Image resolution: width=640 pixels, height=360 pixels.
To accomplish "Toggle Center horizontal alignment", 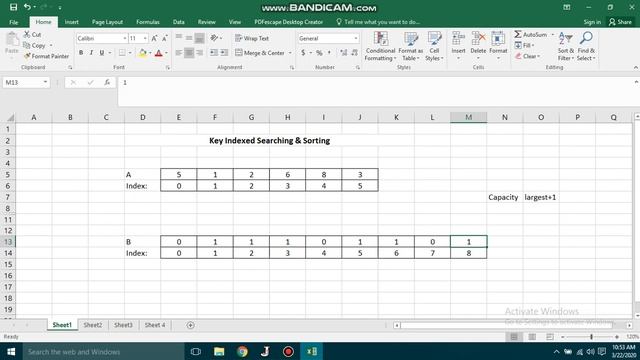I will tap(189, 53).
